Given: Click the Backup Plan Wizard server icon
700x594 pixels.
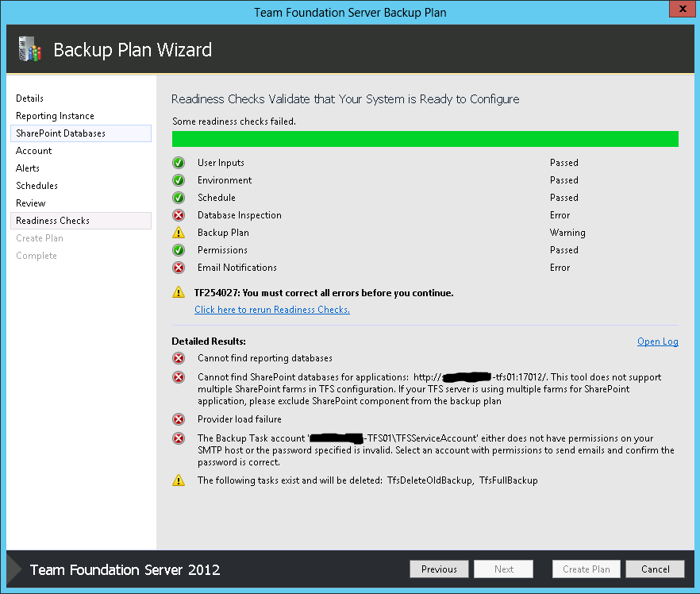Looking at the screenshot, I should pyautogui.click(x=29, y=49).
